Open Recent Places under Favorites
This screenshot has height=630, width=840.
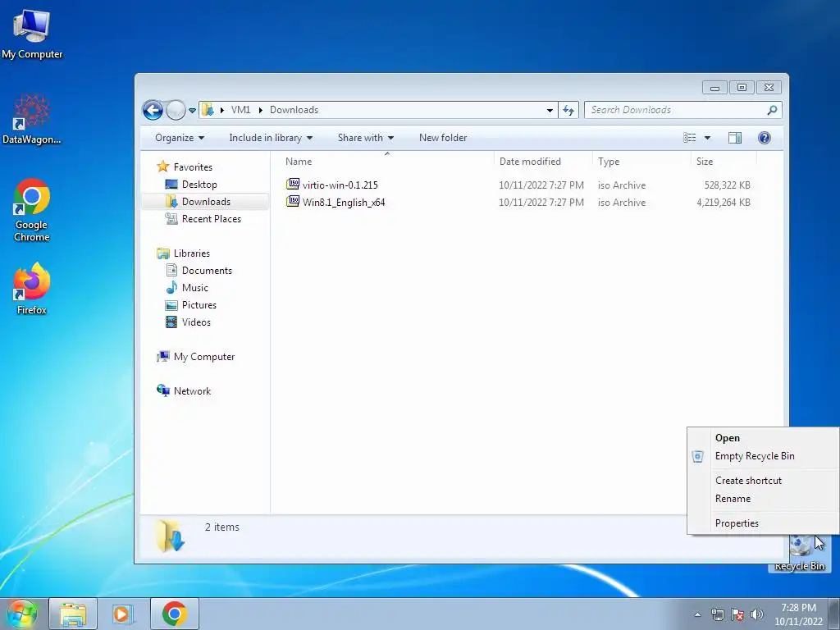[211, 218]
